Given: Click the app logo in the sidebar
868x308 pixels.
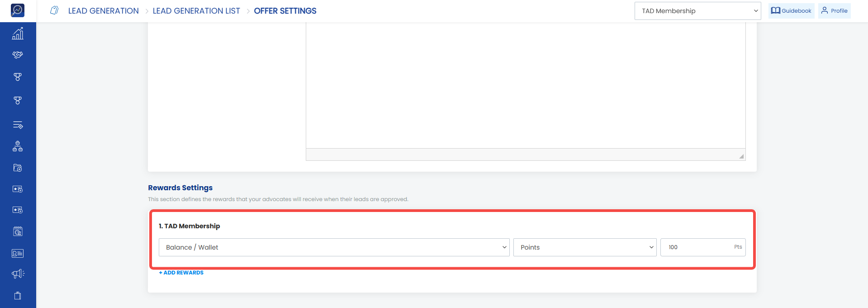Looking at the screenshot, I should coord(18,10).
